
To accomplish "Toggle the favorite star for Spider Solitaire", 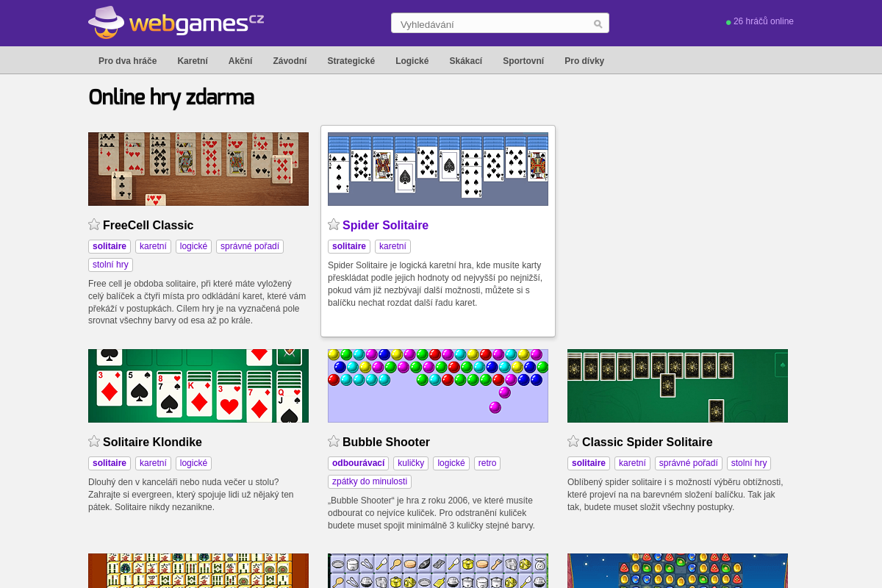I will [x=333, y=224].
